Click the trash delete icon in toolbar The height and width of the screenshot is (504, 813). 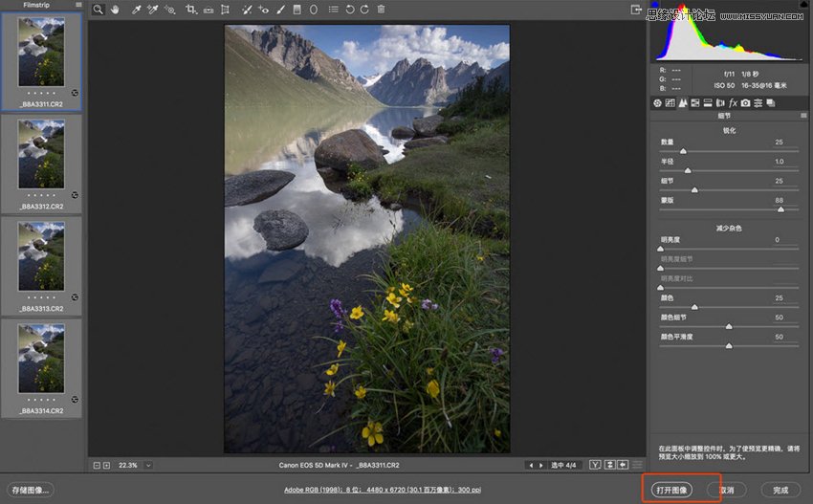click(x=381, y=10)
